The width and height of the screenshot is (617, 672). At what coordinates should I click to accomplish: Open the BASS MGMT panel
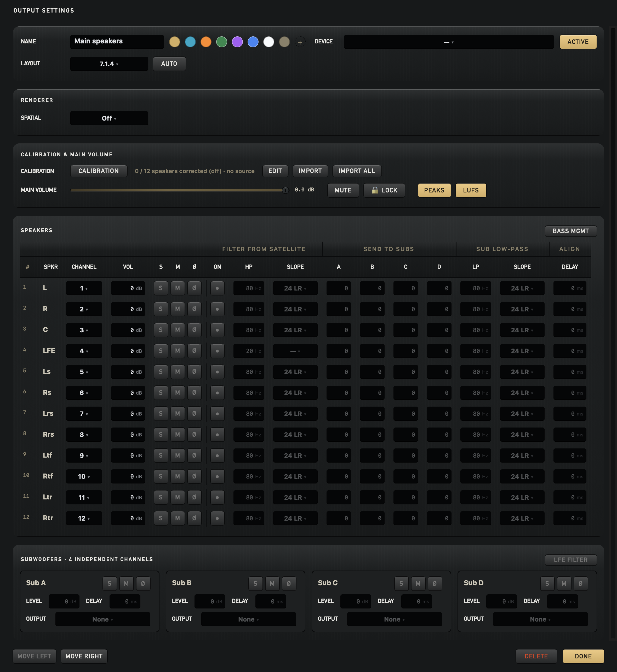pos(570,231)
